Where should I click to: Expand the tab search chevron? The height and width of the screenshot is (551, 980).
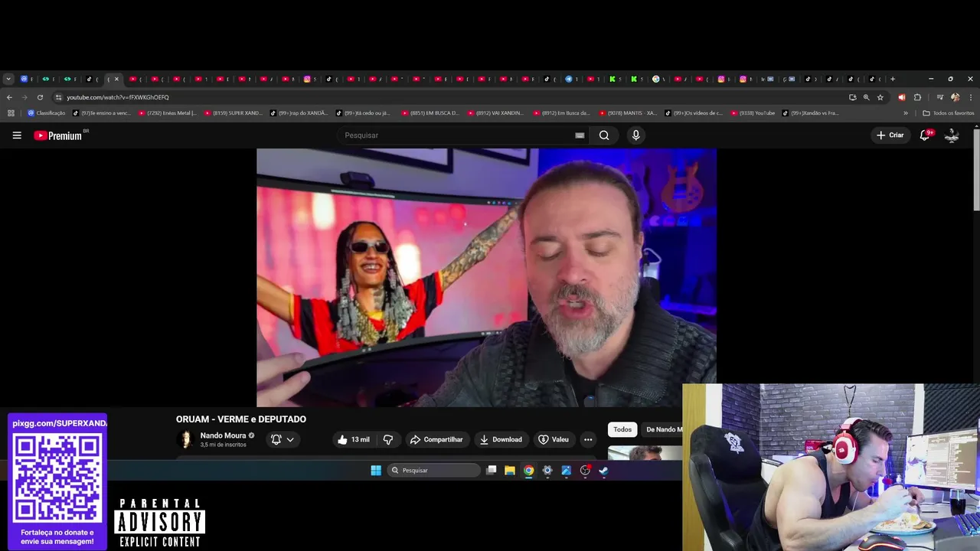(x=8, y=79)
